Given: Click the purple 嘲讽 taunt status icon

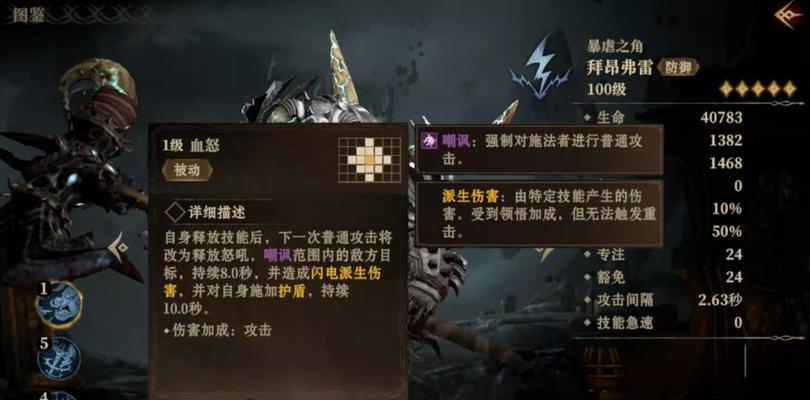Looking at the screenshot, I should click(x=429, y=140).
